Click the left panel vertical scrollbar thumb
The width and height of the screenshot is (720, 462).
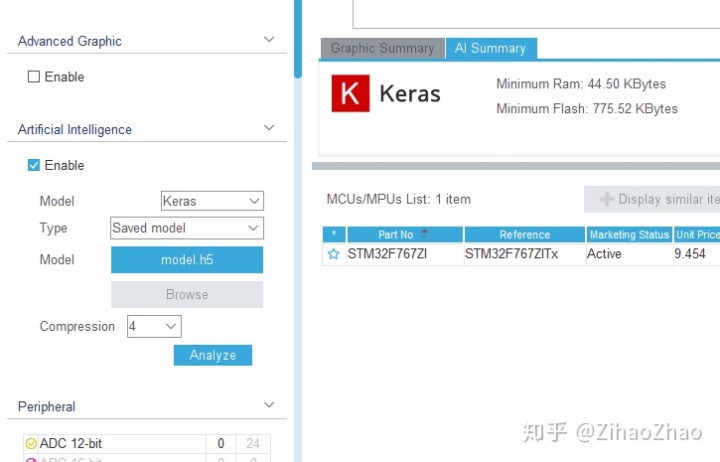[298, 39]
